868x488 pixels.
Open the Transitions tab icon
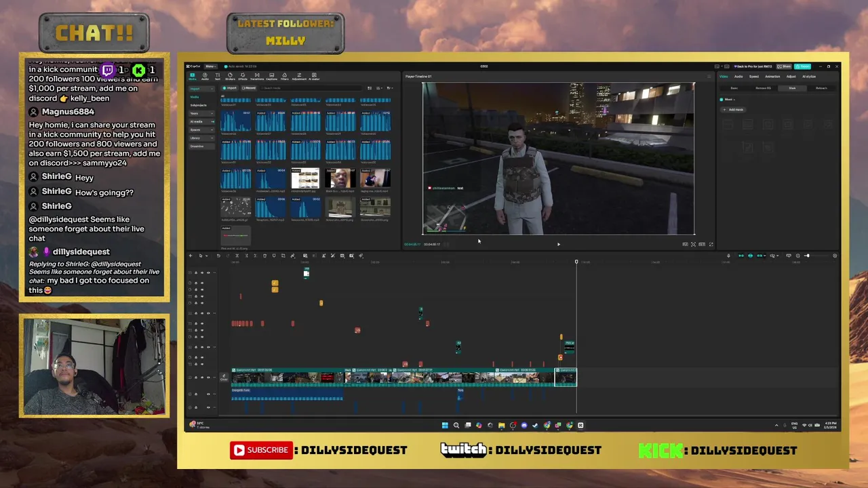(257, 75)
